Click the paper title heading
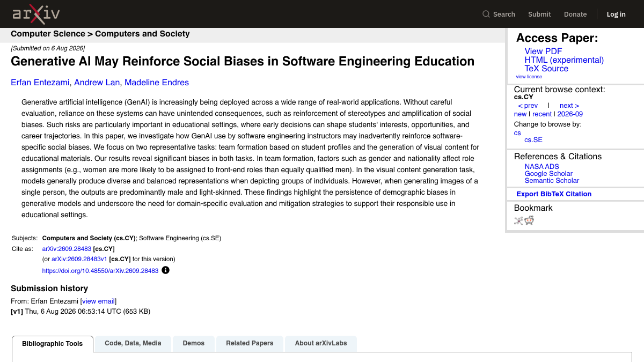644x362 pixels. click(243, 61)
